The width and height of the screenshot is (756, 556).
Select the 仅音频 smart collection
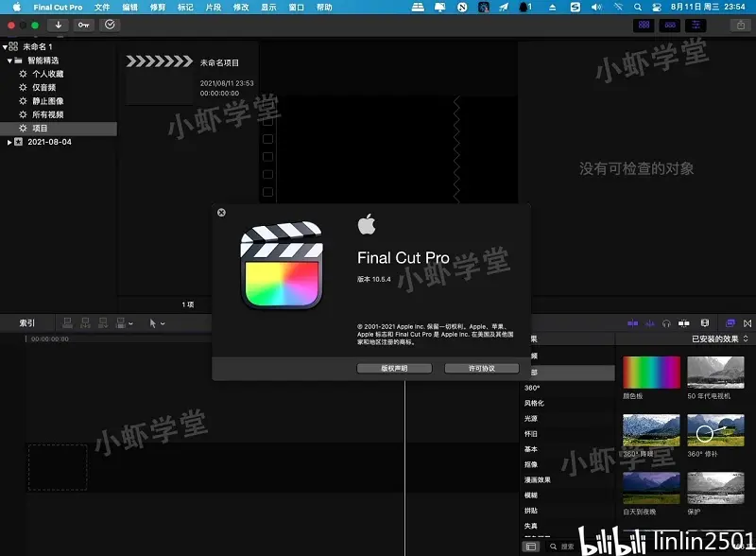tap(43, 87)
